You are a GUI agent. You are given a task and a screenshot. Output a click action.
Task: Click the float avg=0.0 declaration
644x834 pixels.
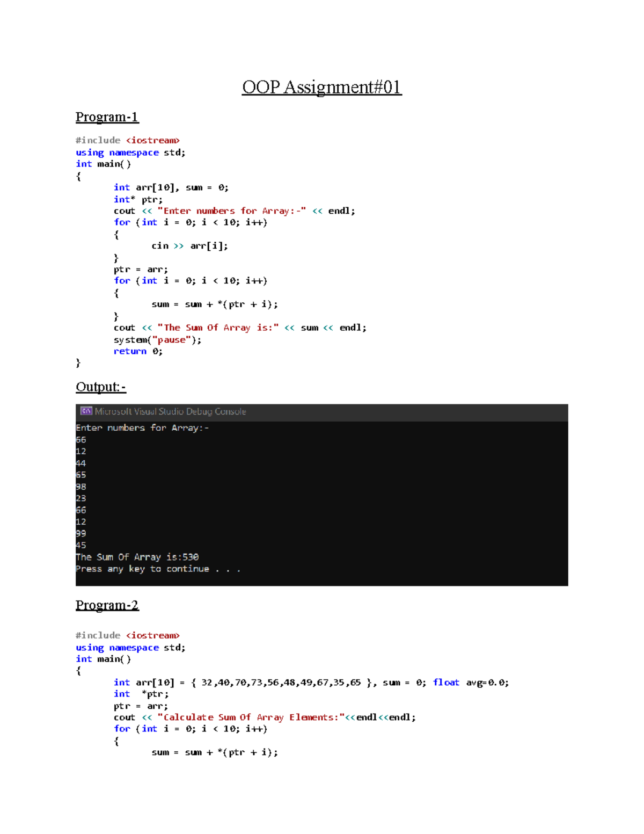[x=471, y=682]
